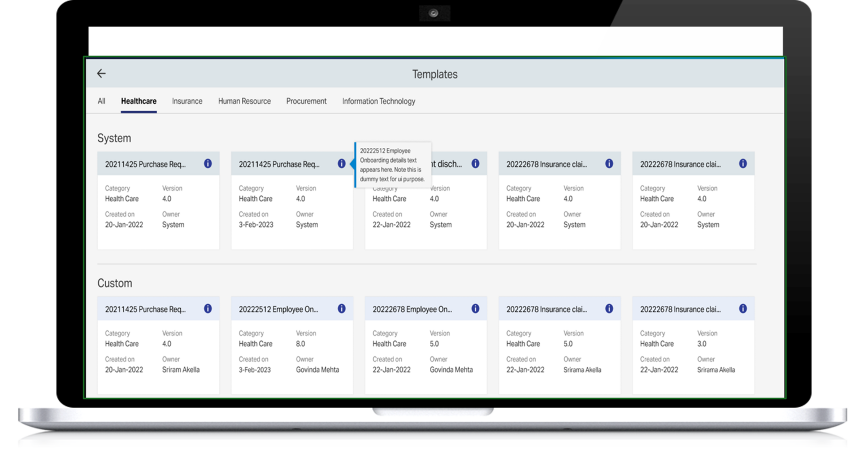The height and width of the screenshot is (455, 868).
Task: View info for the patient discharge template
Action: point(475,163)
